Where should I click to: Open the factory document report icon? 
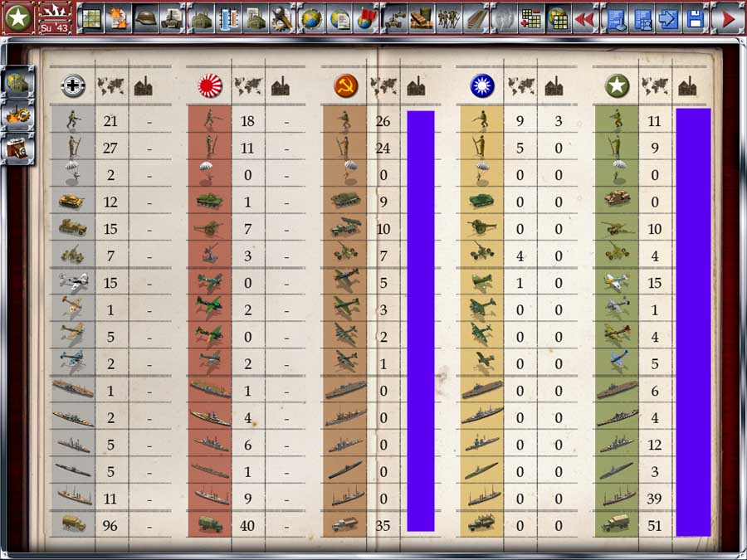tap(256, 18)
